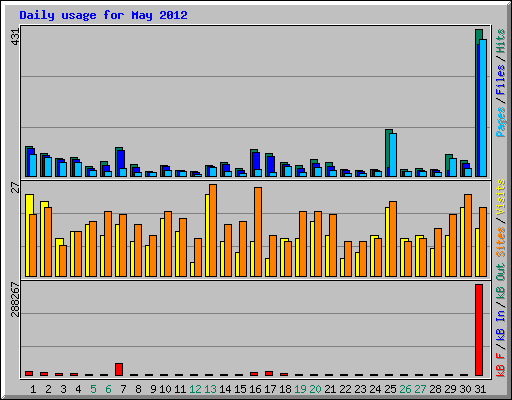Click the blue Files bar for day 17
The width and height of the screenshot is (512, 400).
pos(271,164)
